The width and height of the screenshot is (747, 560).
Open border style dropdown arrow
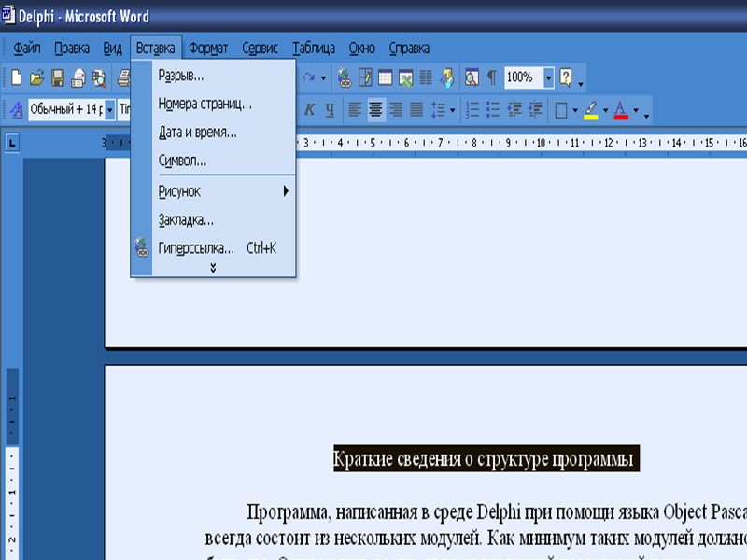pos(575,110)
